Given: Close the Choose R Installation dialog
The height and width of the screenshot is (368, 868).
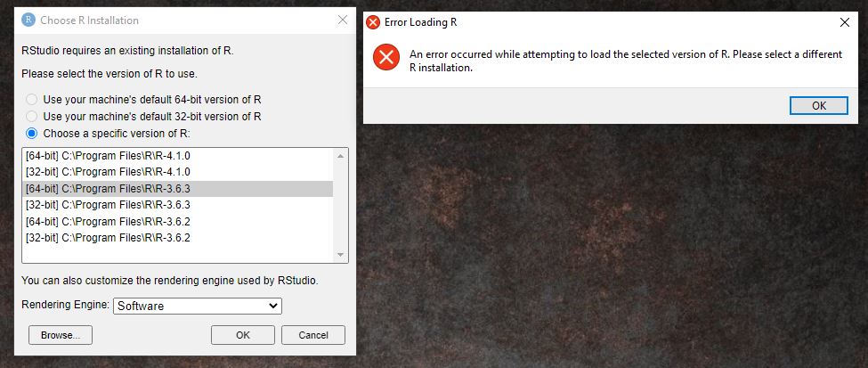Looking at the screenshot, I should [343, 20].
